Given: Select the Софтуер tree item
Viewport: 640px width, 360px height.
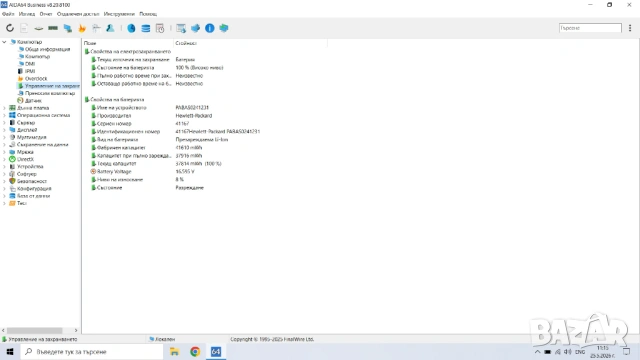Looking at the screenshot, I should (x=27, y=174).
